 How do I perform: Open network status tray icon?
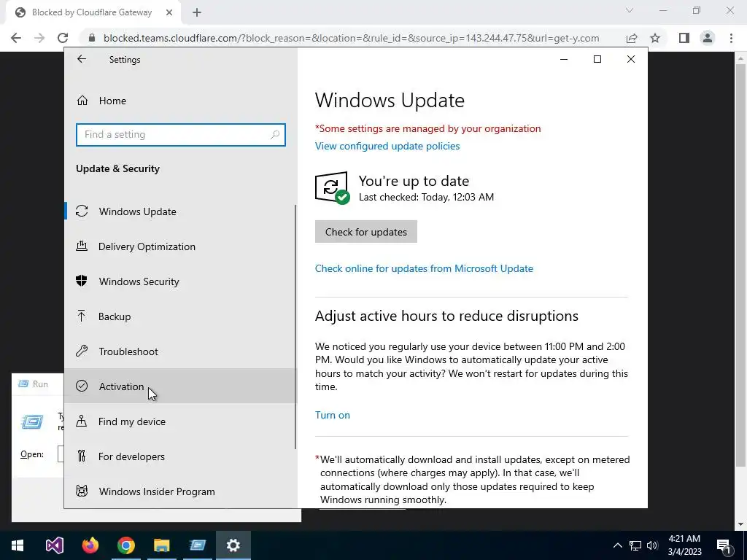point(635,545)
